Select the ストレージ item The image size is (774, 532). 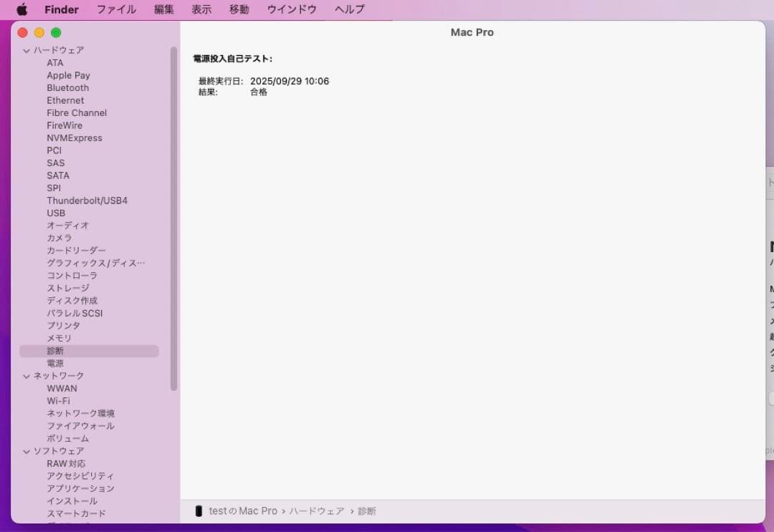pos(68,288)
